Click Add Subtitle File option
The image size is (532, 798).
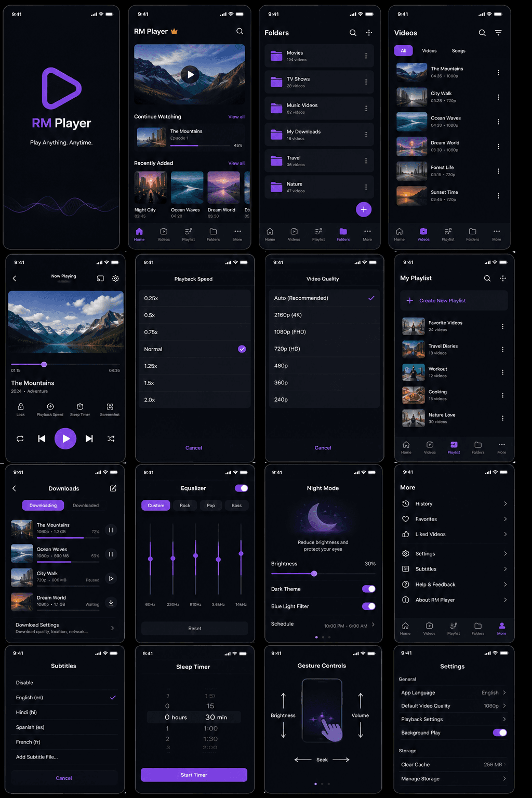tap(37, 757)
